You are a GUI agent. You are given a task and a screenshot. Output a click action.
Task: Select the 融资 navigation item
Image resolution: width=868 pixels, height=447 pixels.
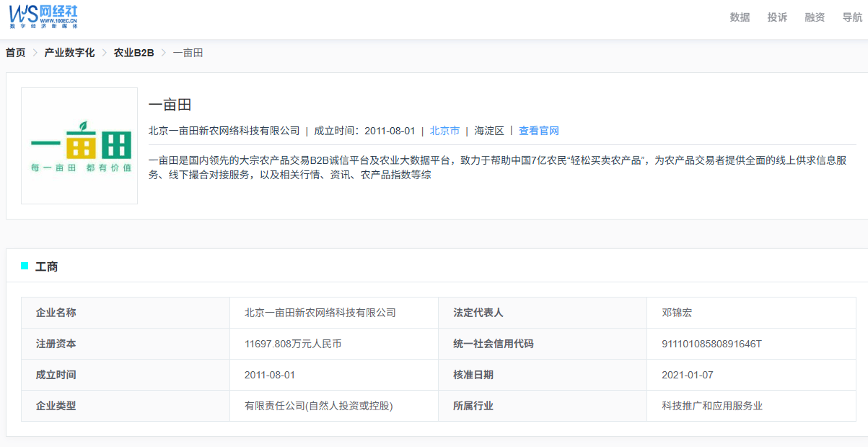click(x=815, y=17)
